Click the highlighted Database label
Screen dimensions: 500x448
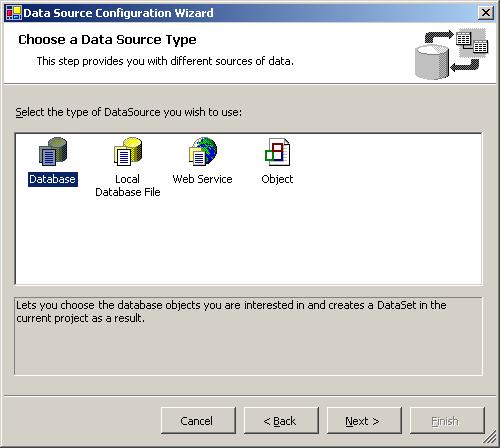pos(53,179)
